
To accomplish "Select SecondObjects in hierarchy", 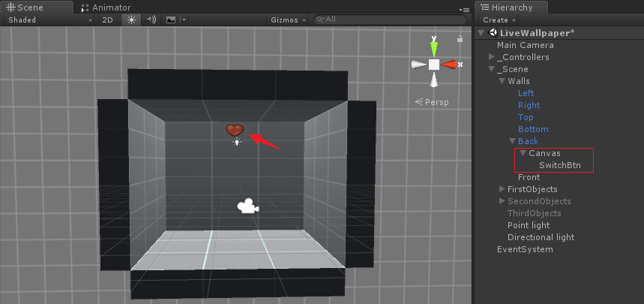I will pos(539,201).
